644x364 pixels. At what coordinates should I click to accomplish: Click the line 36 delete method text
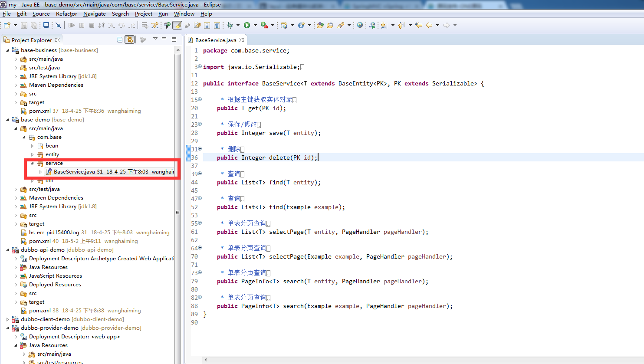[267, 157]
